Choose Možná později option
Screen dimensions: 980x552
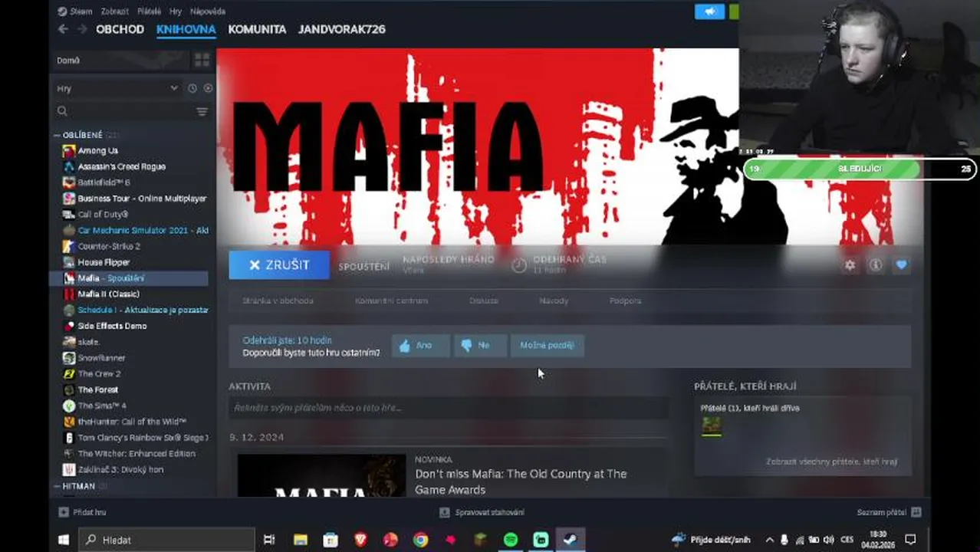pyautogui.click(x=547, y=345)
